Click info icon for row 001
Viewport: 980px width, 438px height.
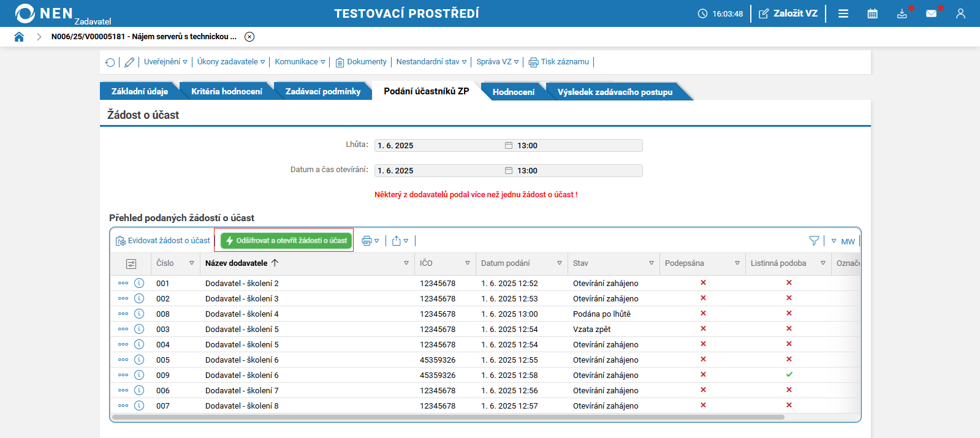tap(139, 283)
